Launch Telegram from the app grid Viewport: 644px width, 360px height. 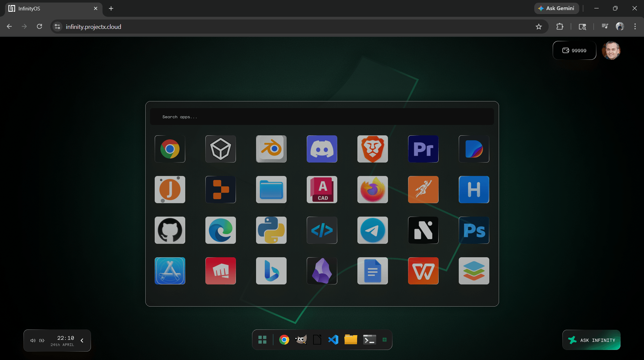373,230
